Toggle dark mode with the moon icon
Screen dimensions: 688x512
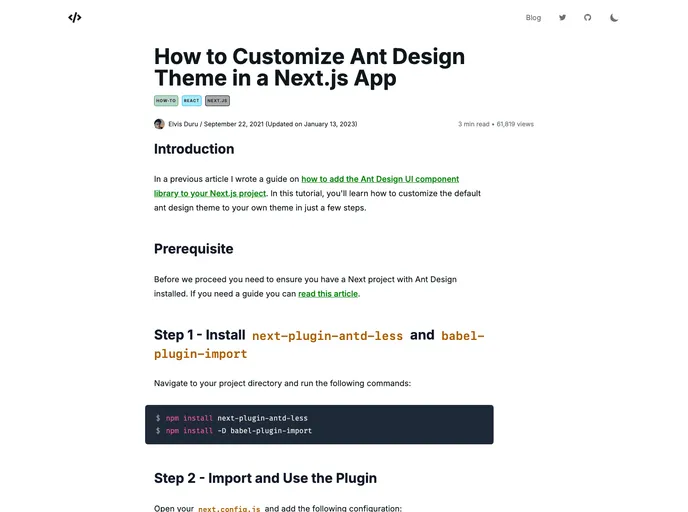click(x=614, y=17)
